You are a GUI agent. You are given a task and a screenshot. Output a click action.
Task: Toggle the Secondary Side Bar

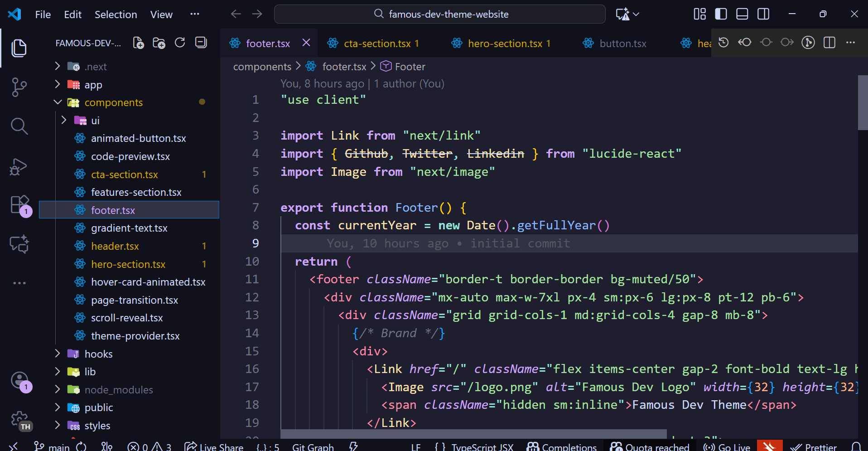coord(763,14)
